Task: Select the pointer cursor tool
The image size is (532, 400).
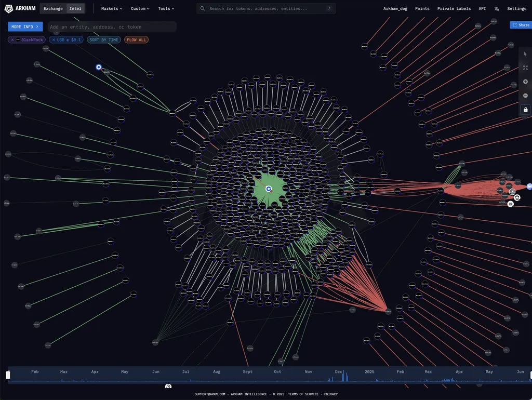Action: tap(525, 54)
